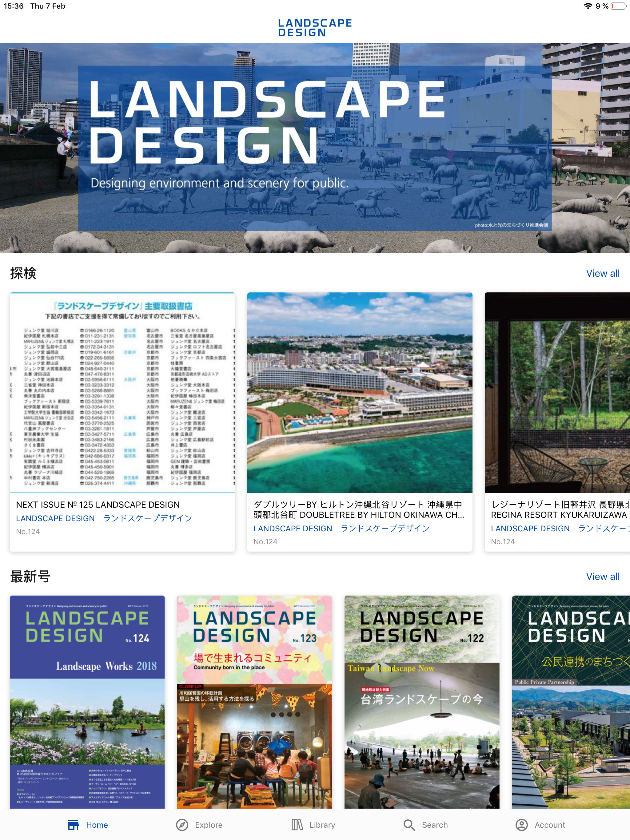Switch to the Account tab label
The height and width of the screenshot is (840, 630).
coord(550,825)
